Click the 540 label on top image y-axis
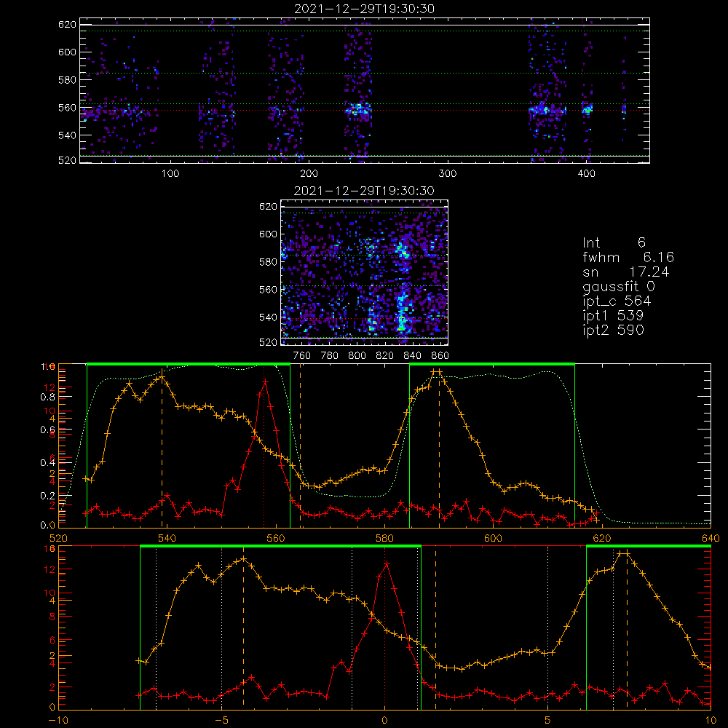The height and width of the screenshot is (728, 728). click(67, 135)
